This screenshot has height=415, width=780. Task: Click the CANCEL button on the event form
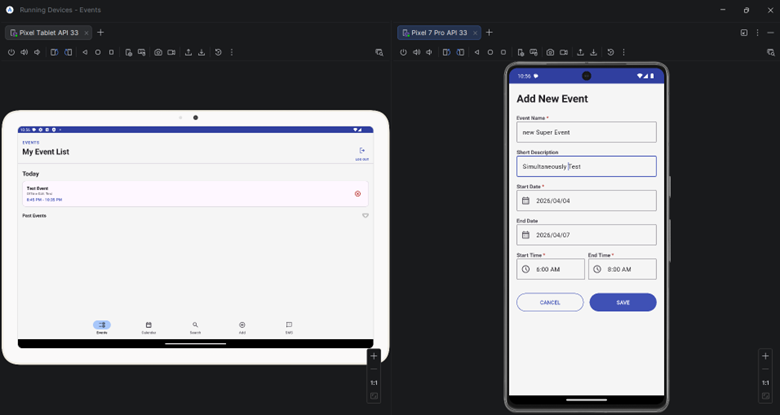pos(549,302)
